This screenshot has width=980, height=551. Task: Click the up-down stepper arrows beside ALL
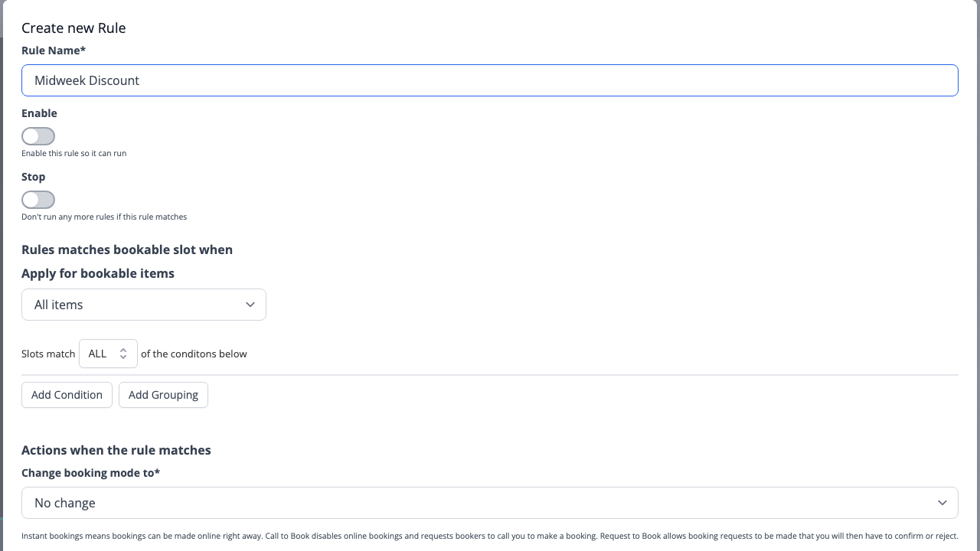122,353
